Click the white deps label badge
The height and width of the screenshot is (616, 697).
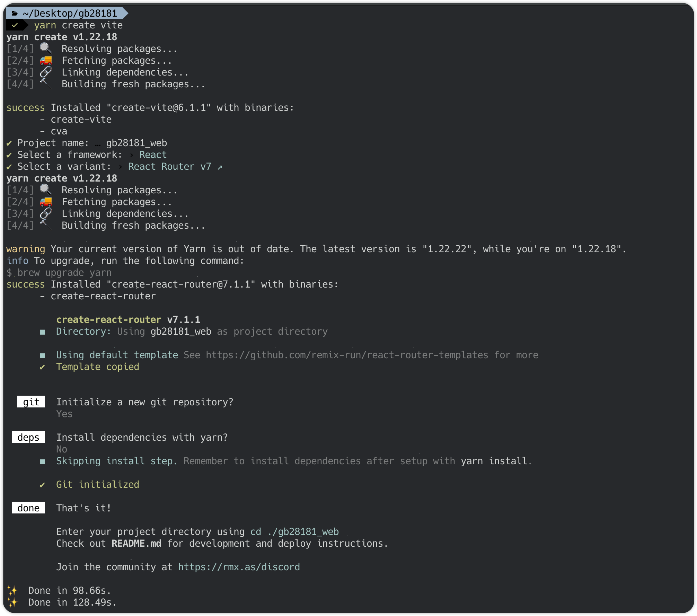(28, 437)
